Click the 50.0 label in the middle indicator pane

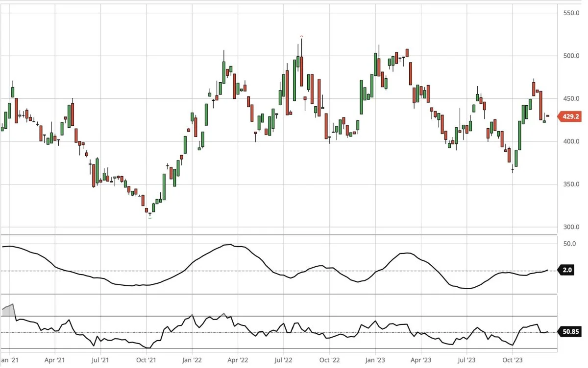click(x=568, y=244)
